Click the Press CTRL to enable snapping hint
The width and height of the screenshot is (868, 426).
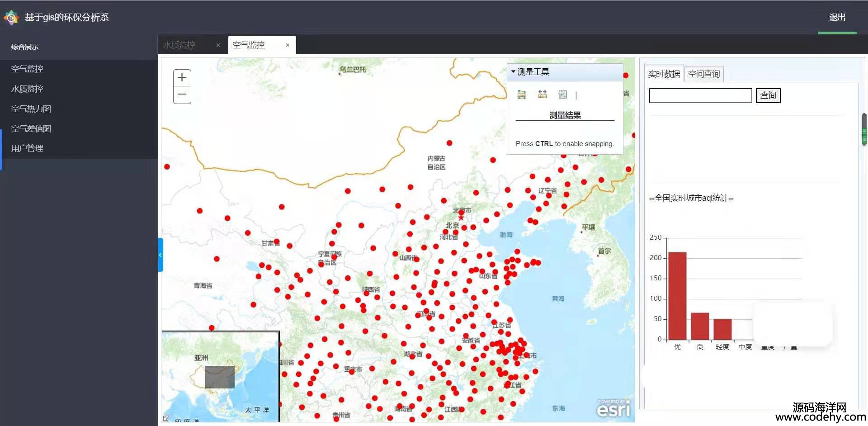[x=565, y=144]
